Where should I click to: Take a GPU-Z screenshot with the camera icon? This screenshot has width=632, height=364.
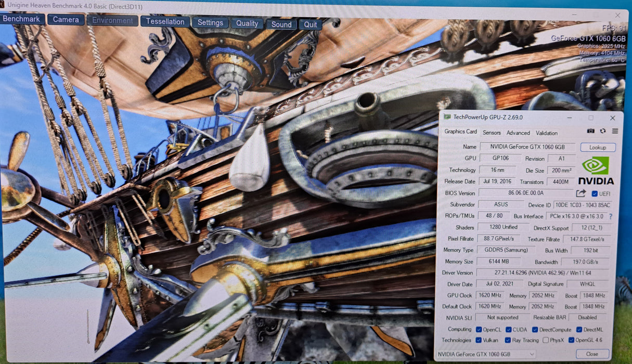click(x=591, y=131)
